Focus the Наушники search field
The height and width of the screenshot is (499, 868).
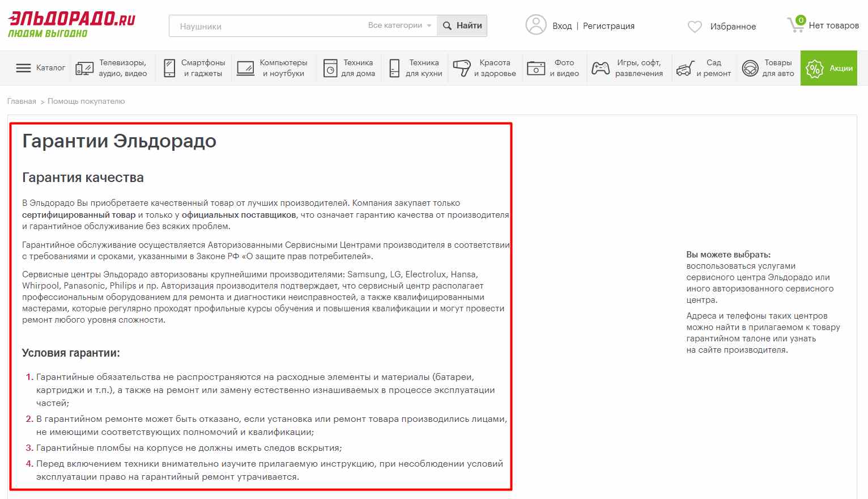pyautogui.click(x=266, y=26)
